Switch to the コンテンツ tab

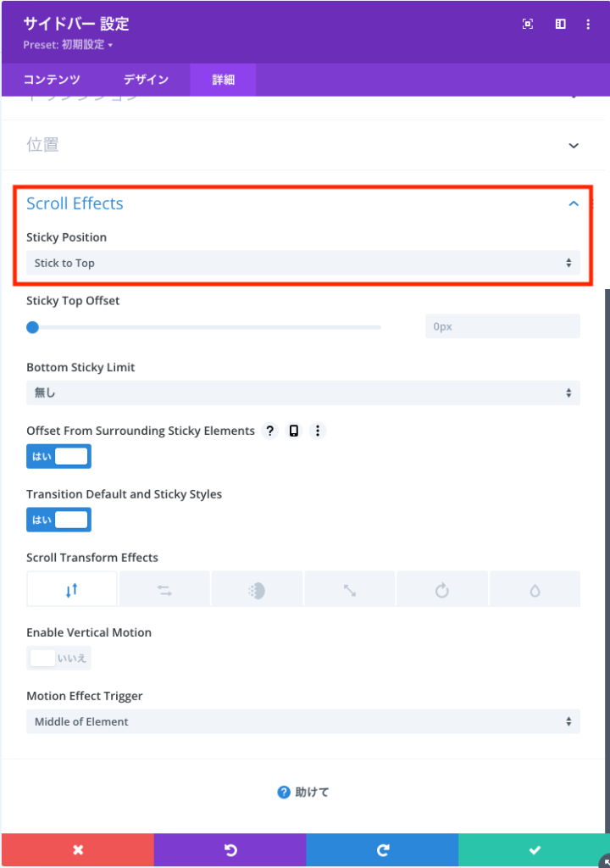coord(52,80)
